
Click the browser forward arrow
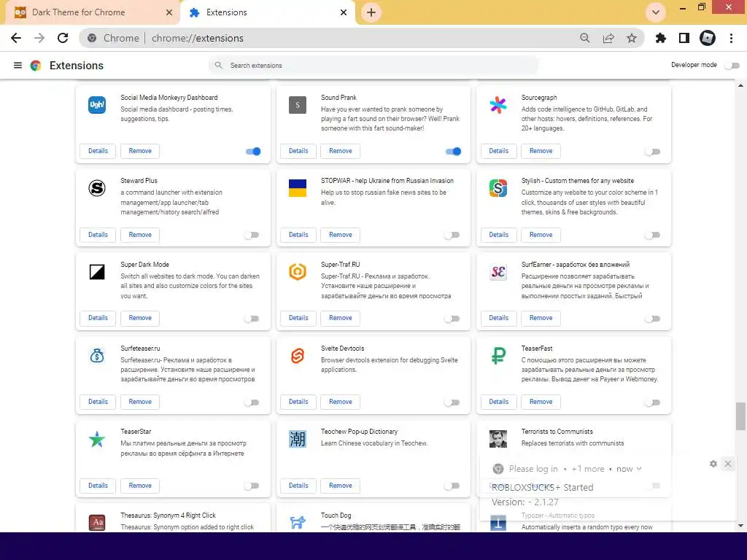pyautogui.click(x=39, y=38)
